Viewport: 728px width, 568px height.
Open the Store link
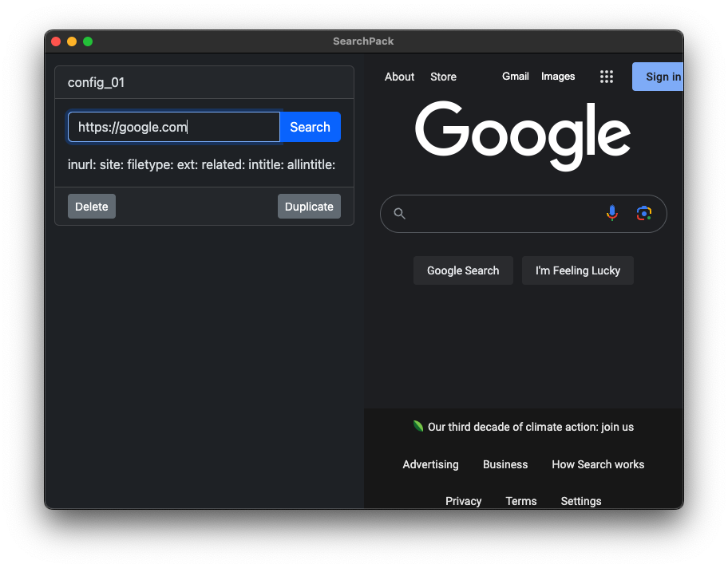click(x=443, y=77)
